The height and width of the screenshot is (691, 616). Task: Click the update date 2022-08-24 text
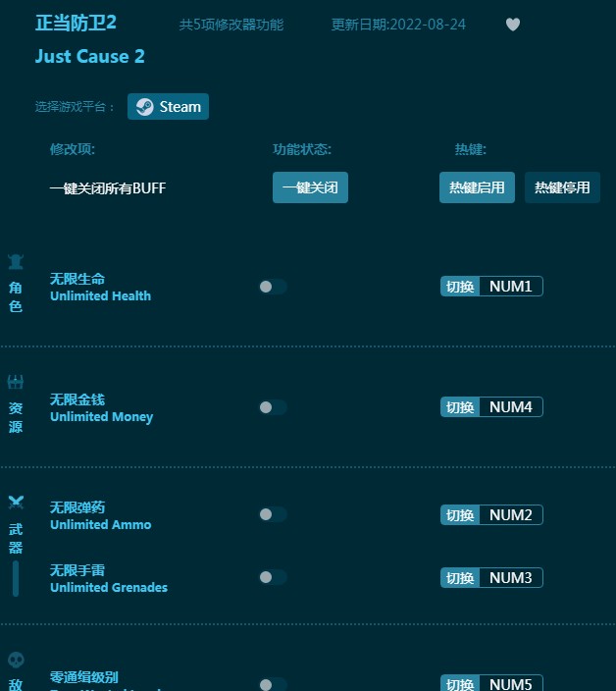398,25
